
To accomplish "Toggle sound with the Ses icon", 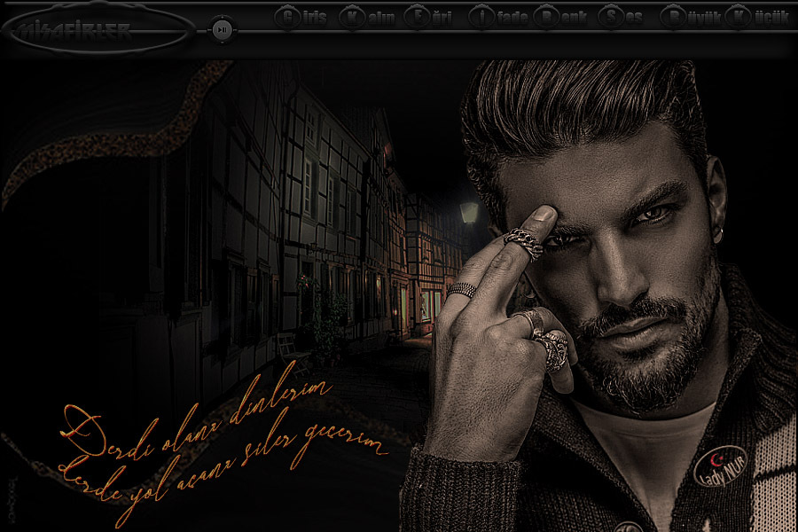I will [x=611, y=18].
